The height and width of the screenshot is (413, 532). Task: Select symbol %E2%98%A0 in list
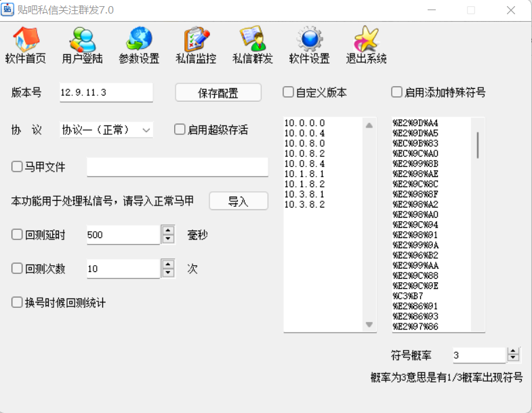(x=415, y=215)
